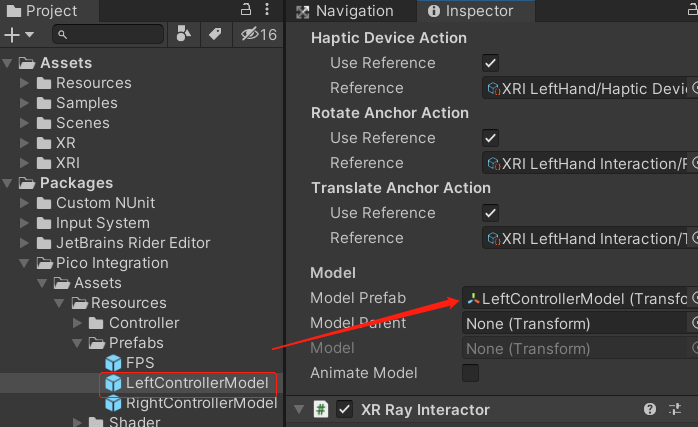This screenshot has height=427, width=698.
Task: Open the plus create asset dropdown
Action: pyautogui.click(x=19, y=34)
